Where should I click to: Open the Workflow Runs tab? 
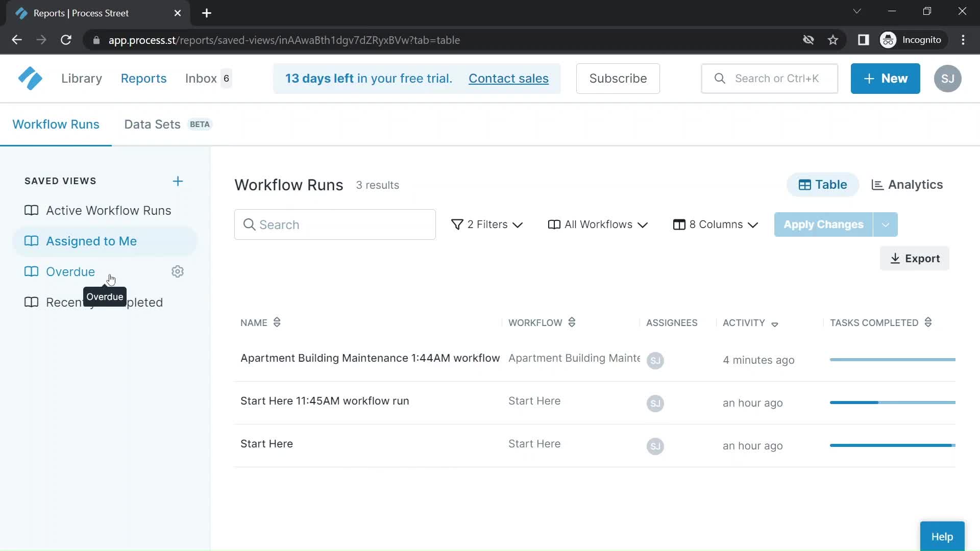(x=56, y=124)
